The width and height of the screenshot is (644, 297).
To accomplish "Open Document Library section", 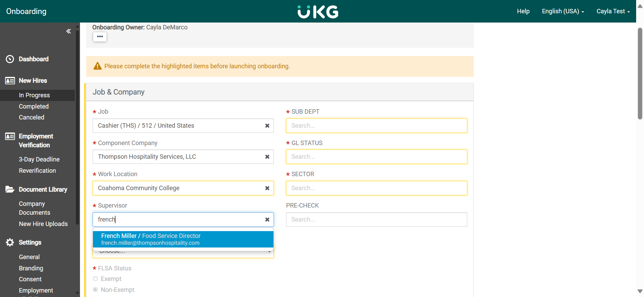I will pyautogui.click(x=43, y=189).
